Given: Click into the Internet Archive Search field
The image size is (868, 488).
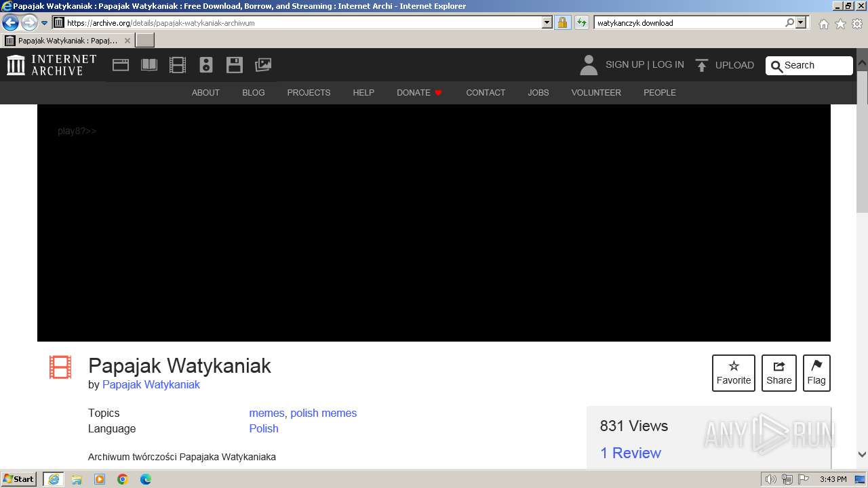Looking at the screenshot, I should [810, 65].
